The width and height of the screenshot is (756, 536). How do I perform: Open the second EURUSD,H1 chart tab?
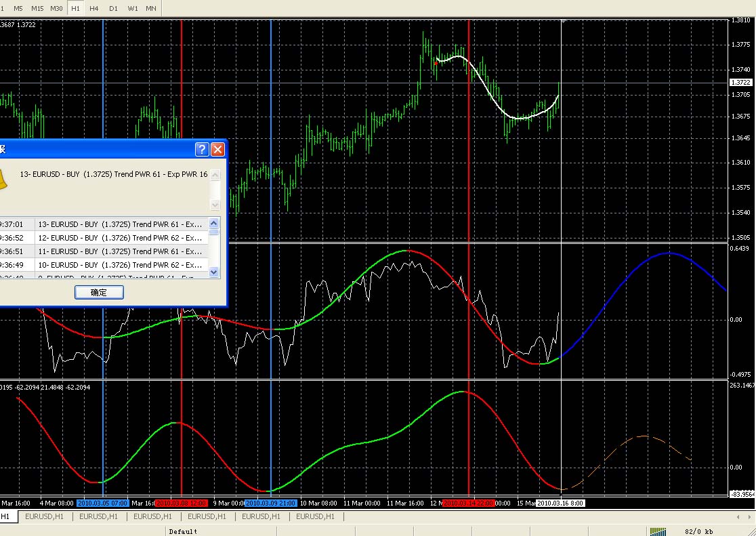click(99, 517)
